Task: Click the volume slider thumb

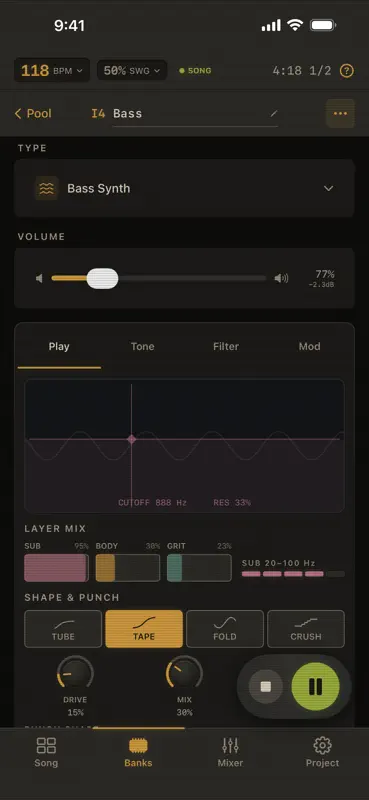Action: [103, 279]
